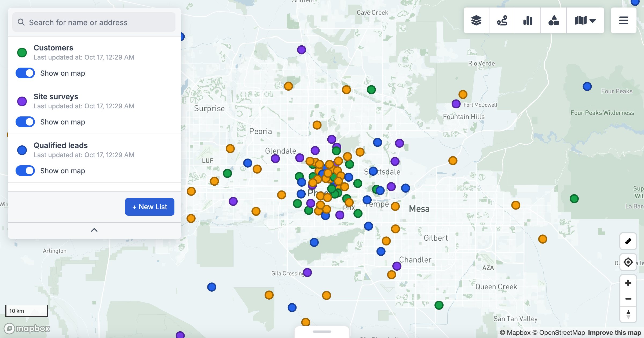
Task: Focus the name or address search field
Action: 94,22
